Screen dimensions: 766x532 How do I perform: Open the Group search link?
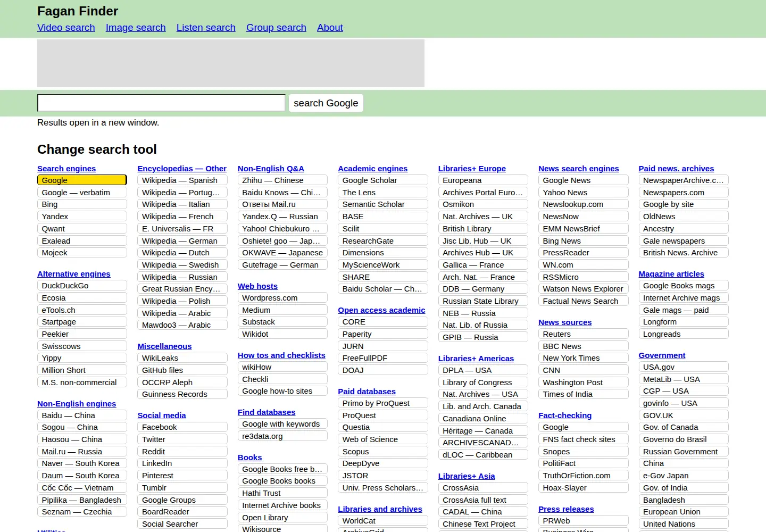coord(276,28)
